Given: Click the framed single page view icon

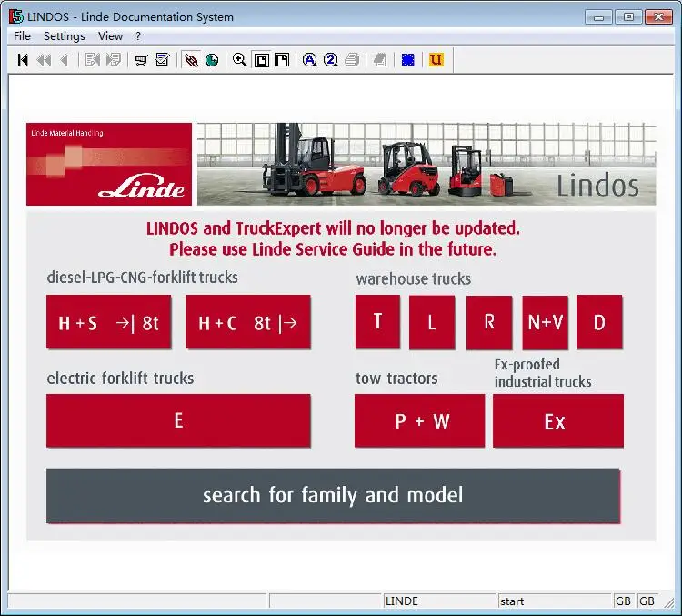Looking at the screenshot, I should coord(261,60).
